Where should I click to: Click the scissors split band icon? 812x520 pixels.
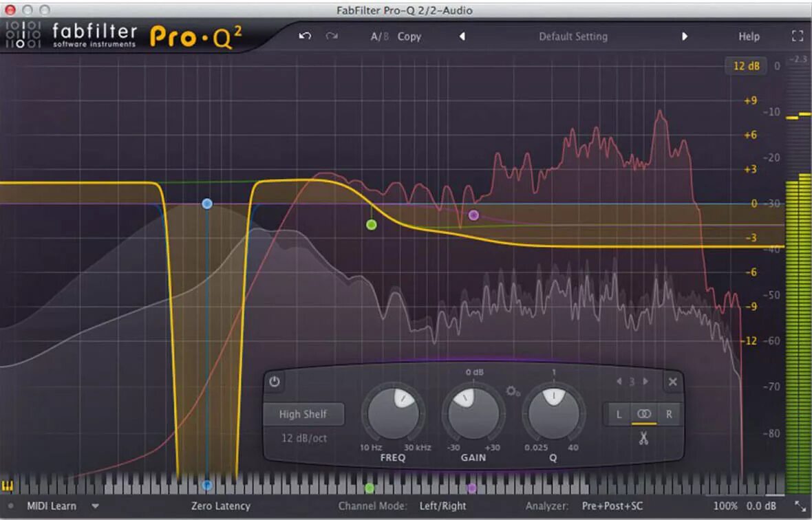coord(643,438)
